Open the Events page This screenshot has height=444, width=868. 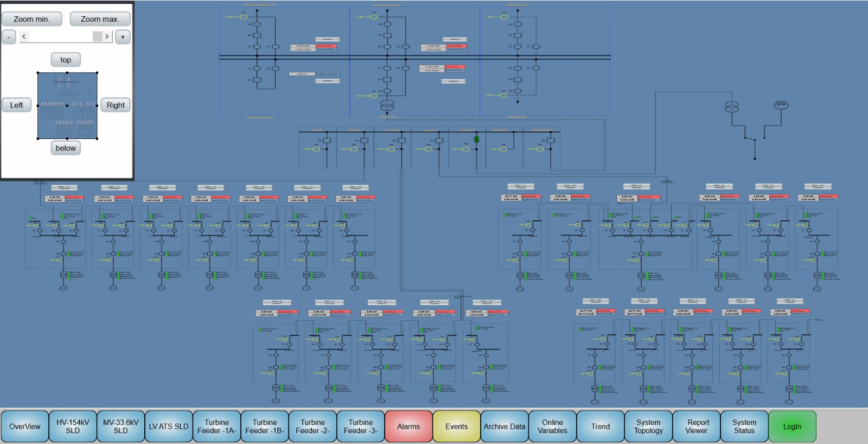(x=456, y=427)
